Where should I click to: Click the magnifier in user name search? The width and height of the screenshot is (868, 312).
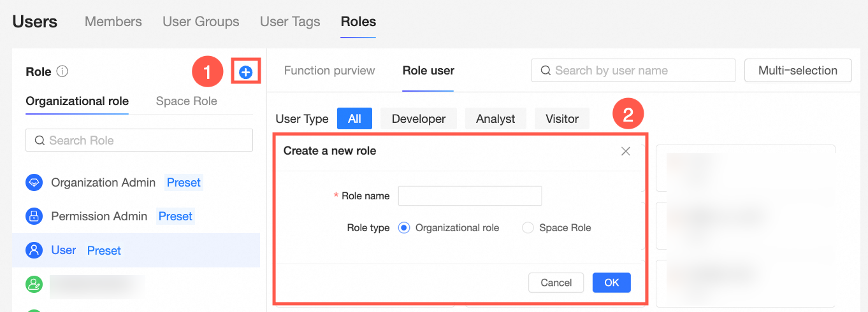click(546, 71)
